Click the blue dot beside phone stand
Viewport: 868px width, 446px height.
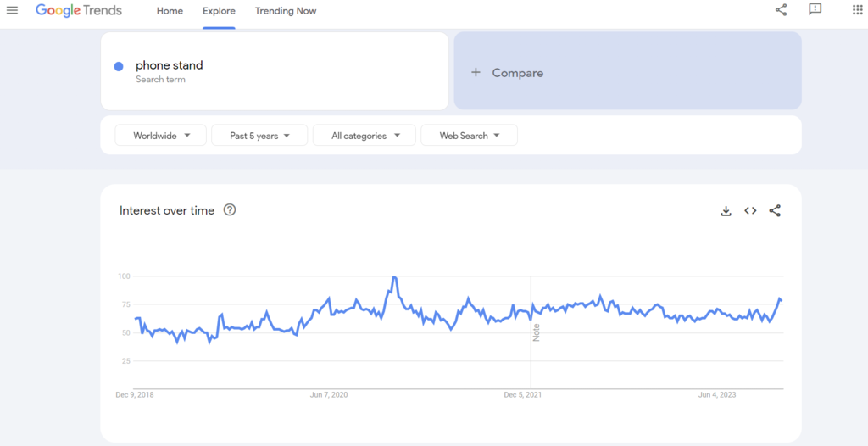[x=119, y=66]
